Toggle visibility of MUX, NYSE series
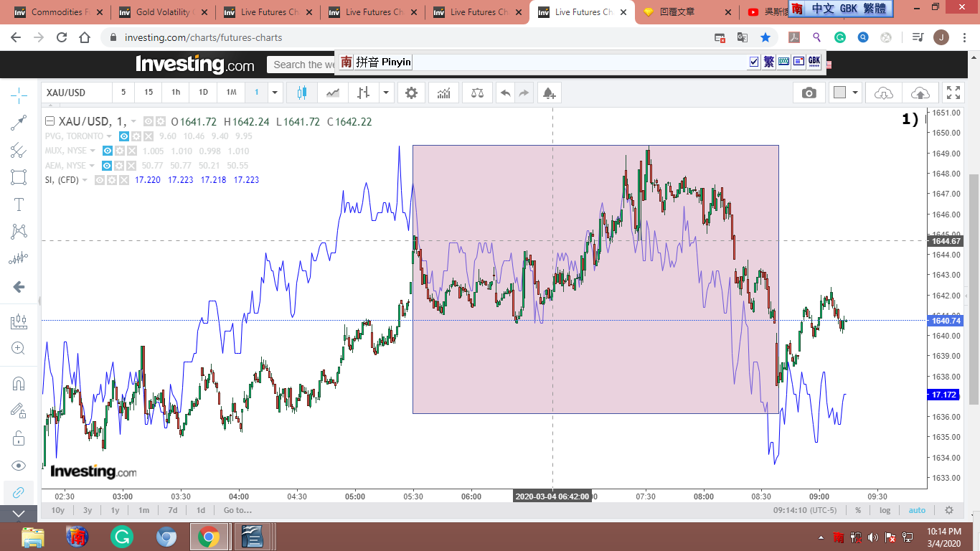This screenshot has height=551, width=980. [x=108, y=151]
